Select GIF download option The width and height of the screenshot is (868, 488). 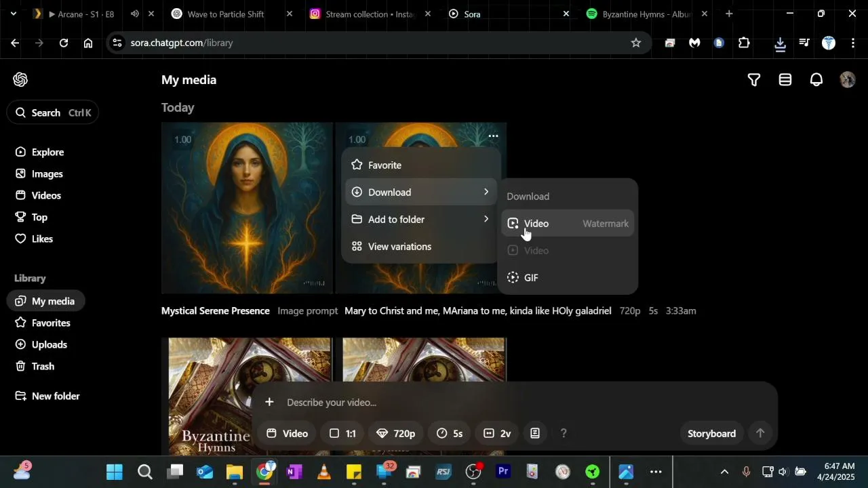pos(568,278)
